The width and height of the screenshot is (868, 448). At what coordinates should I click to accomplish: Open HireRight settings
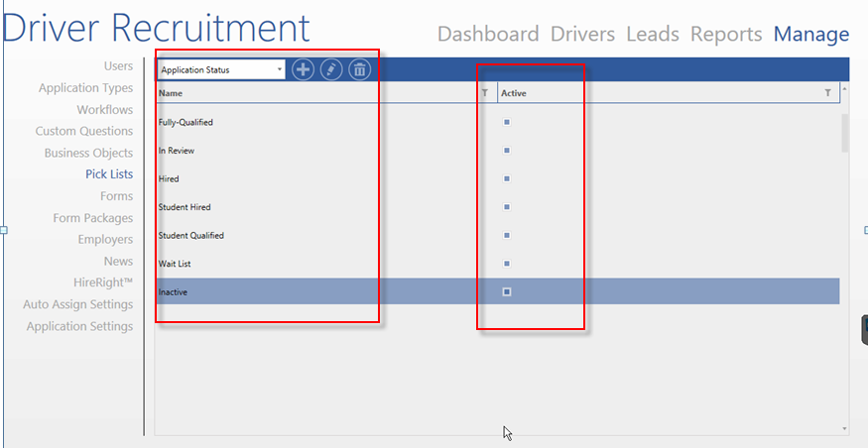pyautogui.click(x=103, y=282)
